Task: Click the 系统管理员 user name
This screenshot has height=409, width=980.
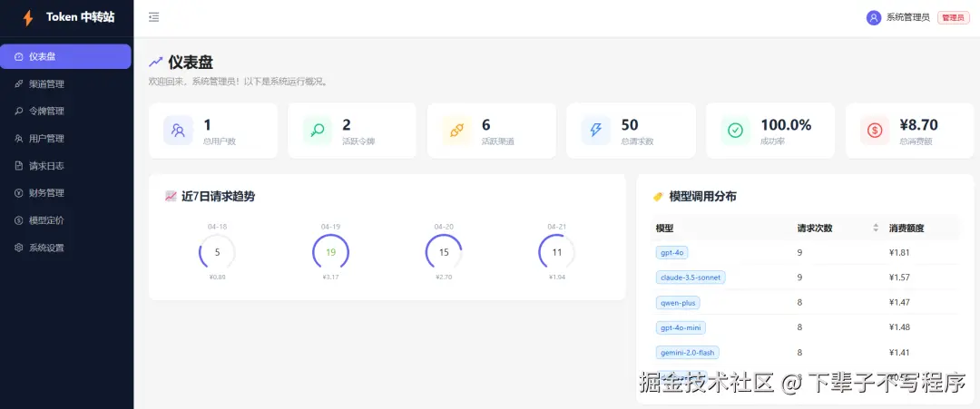Action: click(x=908, y=18)
